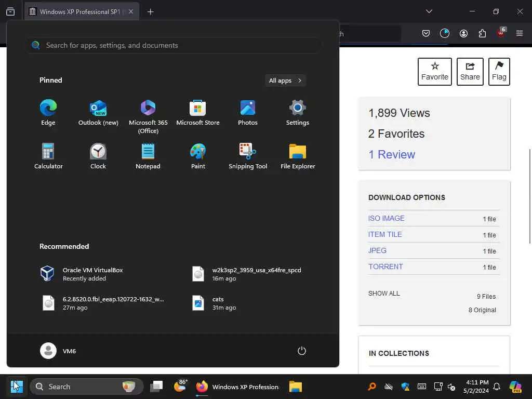The width and height of the screenshot is (532, 399).
Task: Click the power button in Start menu
Action: click(302, 351)
